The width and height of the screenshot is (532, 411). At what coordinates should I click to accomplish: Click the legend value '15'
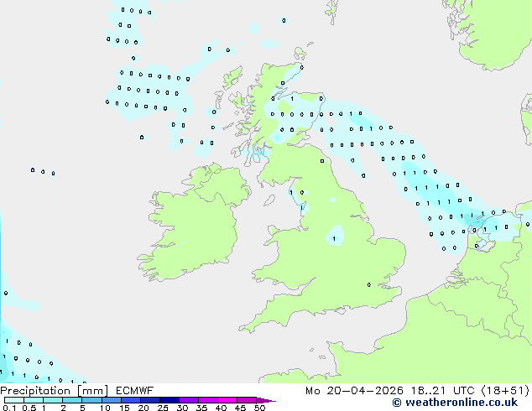[124, 408]
